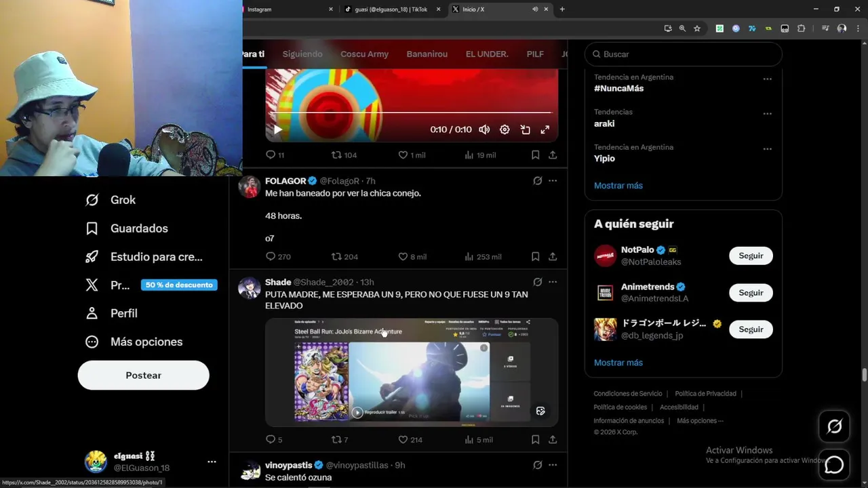Switch to the PILF tab
Viewport: 868px width, 488px height.
point(535,54)
